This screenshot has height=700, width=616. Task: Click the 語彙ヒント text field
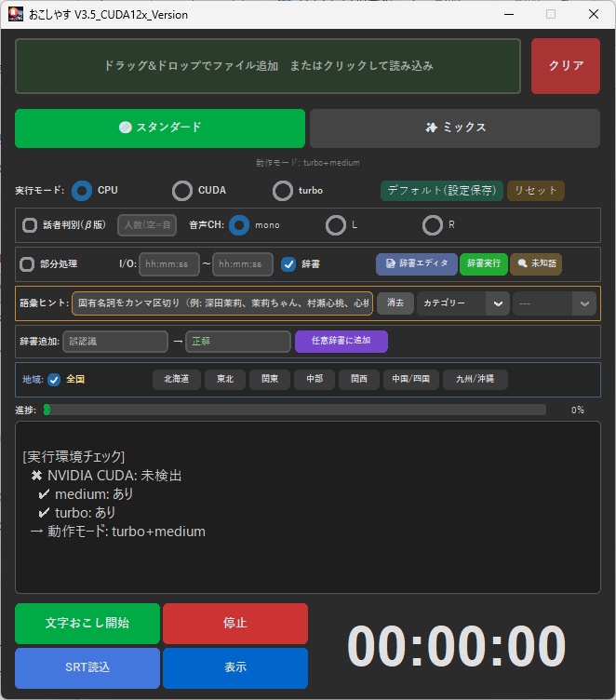[x=222, y=303]
